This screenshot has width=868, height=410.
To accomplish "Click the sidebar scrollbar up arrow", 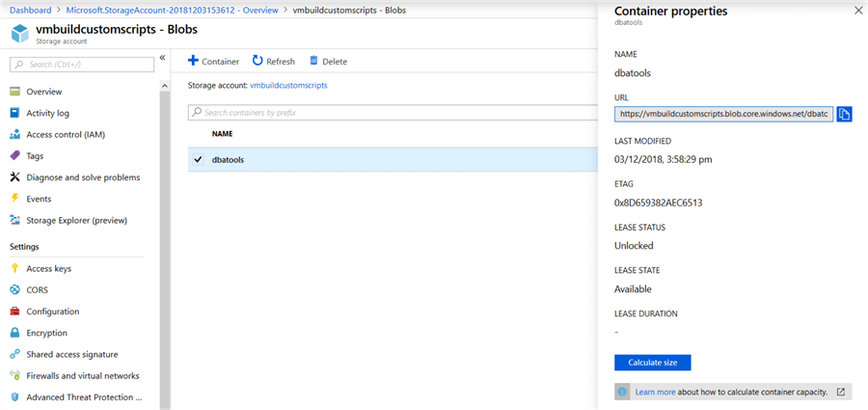I will click(x=164, y=86).
